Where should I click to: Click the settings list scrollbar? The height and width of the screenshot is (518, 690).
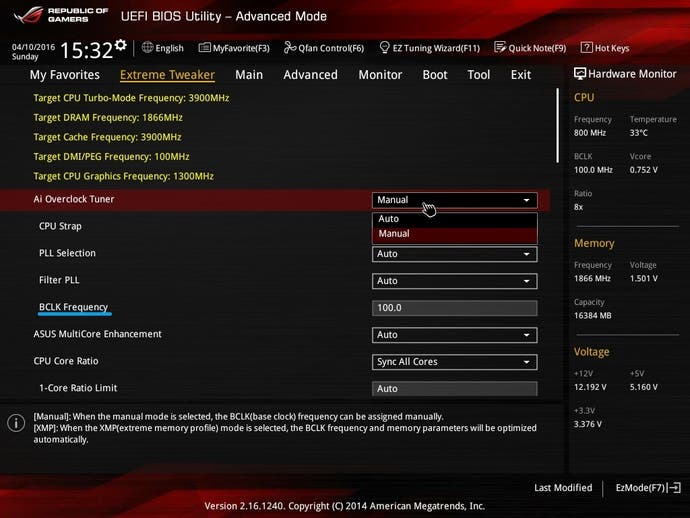point(558,125)
